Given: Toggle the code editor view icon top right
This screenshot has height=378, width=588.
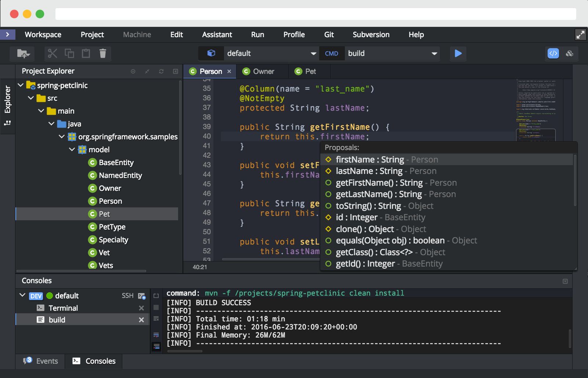Looking at the screenshot, I should (x=554, y=53).
